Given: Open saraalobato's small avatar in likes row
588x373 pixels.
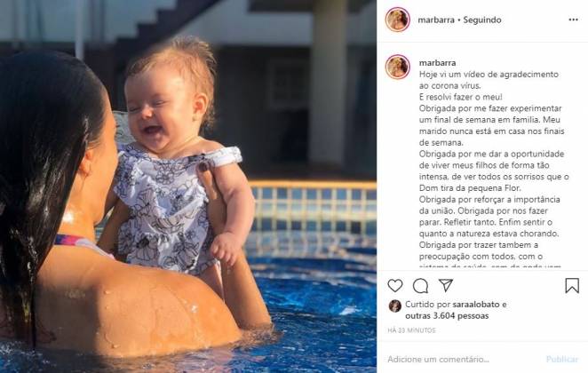Looking at the screenshot, I should 395,306.
